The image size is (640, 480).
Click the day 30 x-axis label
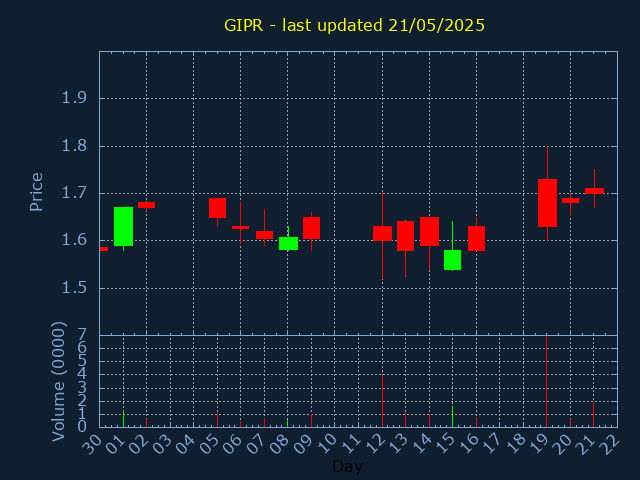pyautogui.click(x=92, y=443)
